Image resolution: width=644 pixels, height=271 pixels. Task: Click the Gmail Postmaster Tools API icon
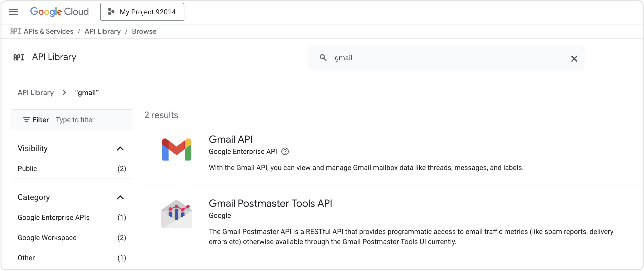click(176, 214)
